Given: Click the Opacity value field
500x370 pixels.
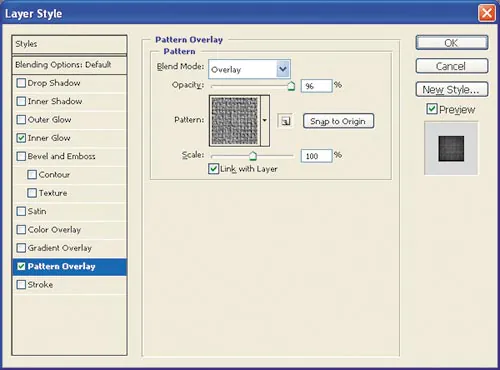Looking at the screenshot, I should [x=316, y=86].
